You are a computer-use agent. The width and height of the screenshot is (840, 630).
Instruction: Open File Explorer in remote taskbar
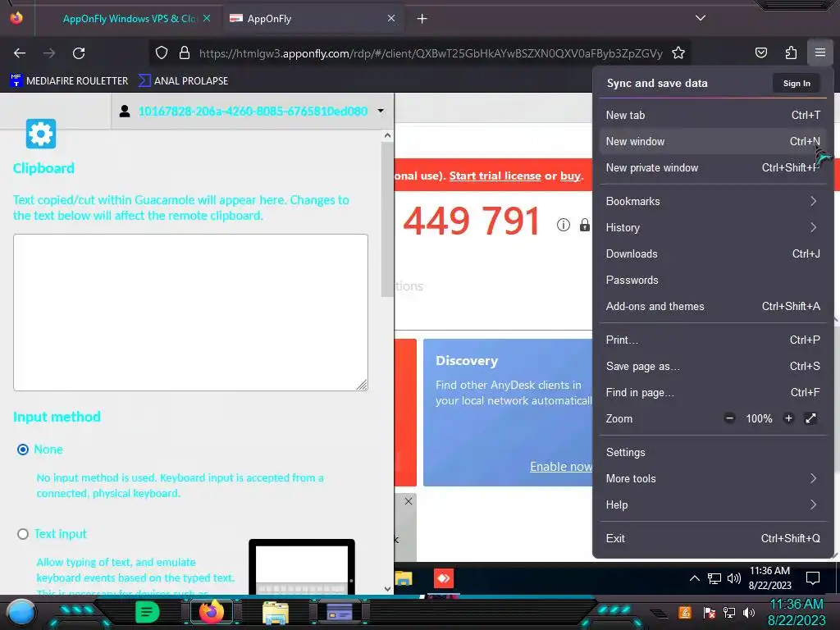pyautogui.click(x=404, y=578)
